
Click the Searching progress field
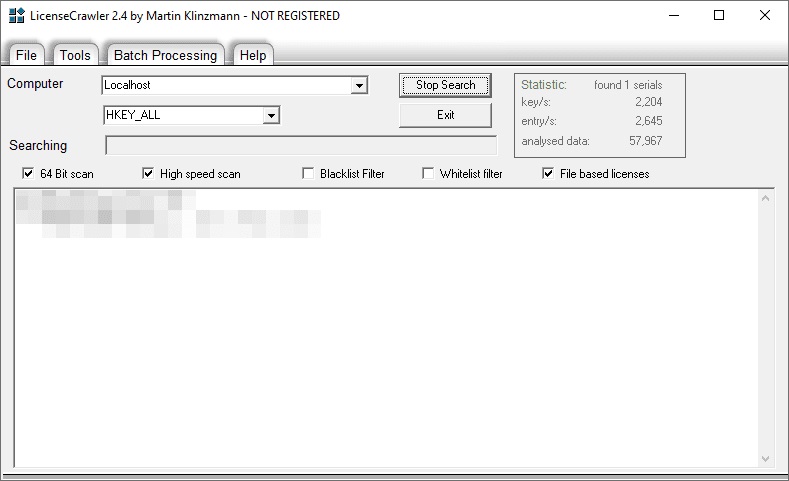301,145
